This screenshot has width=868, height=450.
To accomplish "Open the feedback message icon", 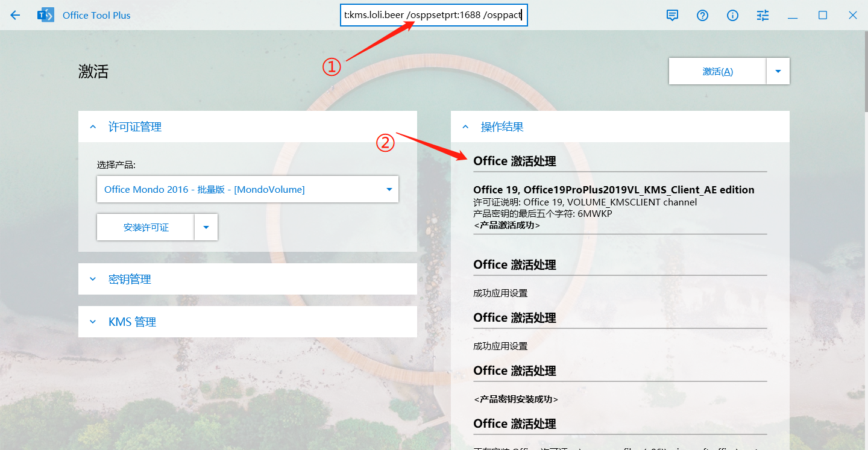I will (672, 16).
